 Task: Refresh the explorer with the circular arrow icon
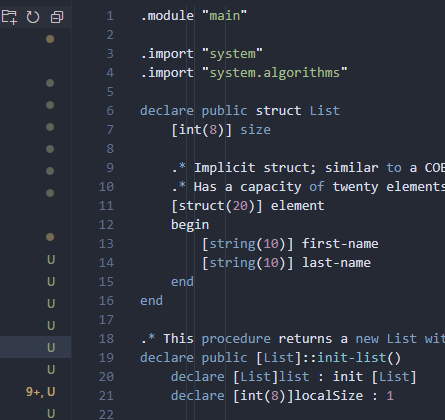click(x=33, y=17)
